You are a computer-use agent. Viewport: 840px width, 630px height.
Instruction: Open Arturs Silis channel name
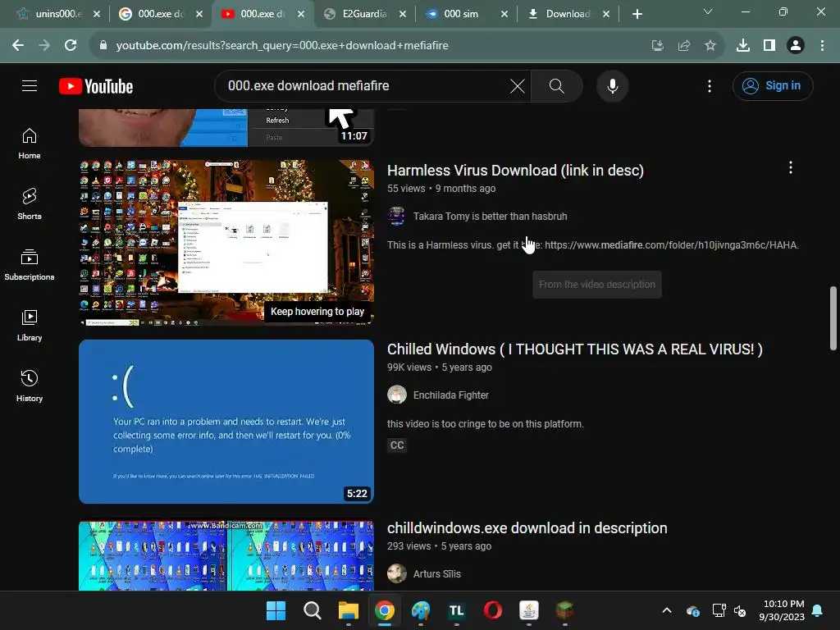tap(436, 573)
